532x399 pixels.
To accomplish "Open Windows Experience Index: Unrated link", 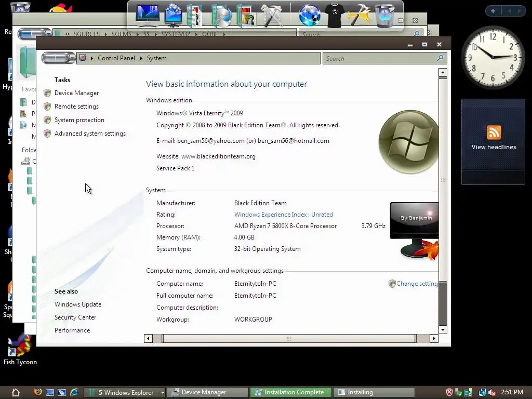I will [283, 215].
